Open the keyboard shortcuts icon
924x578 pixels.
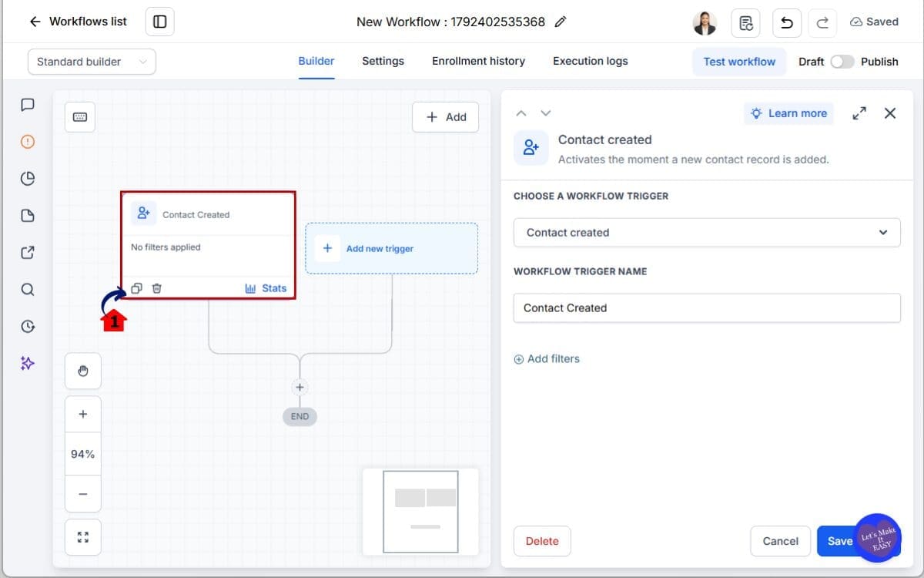coord(80,117)
